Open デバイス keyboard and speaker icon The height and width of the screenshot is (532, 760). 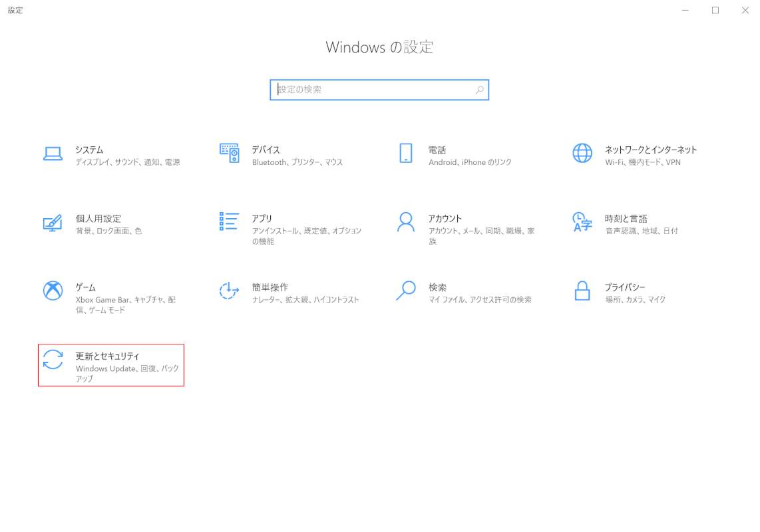[229, 153]
